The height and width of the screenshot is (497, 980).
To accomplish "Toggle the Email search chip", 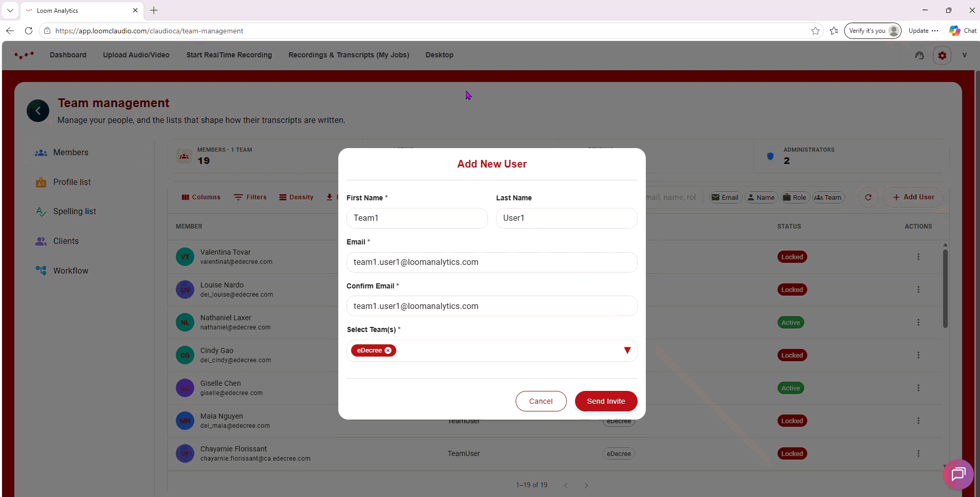I will point(726,197).
